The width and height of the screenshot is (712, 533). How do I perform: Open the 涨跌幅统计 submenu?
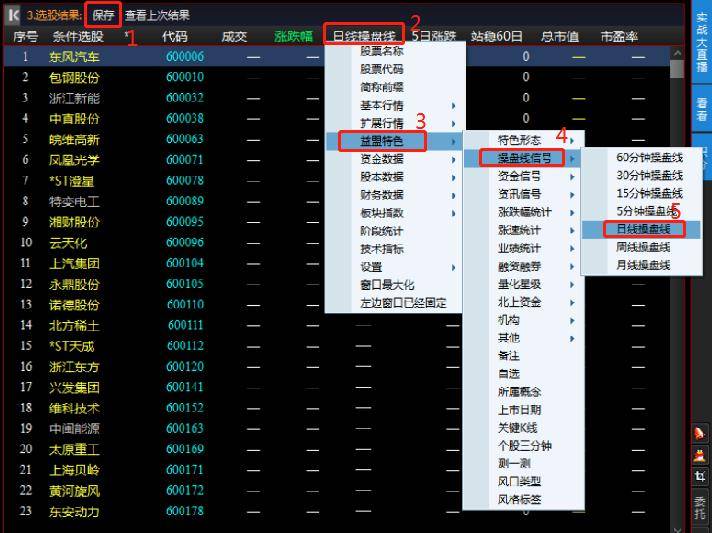coord(524,212)
